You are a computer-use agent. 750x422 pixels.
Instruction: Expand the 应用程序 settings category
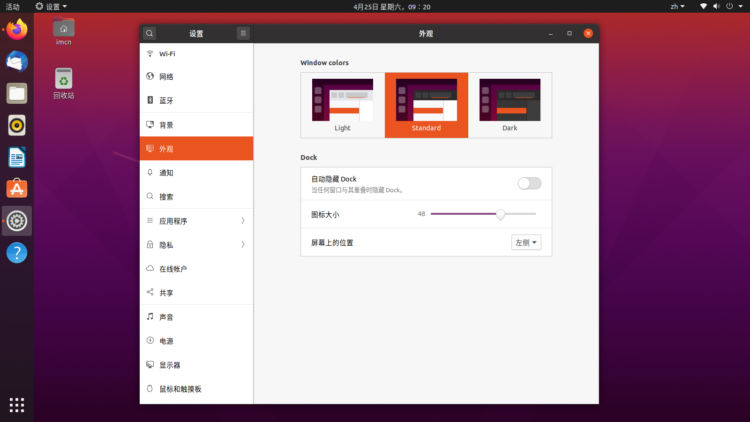[x=196, y=221]
